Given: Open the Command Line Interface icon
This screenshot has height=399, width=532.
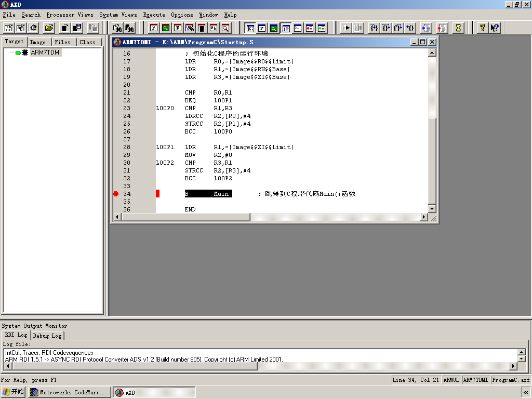Looking at the screenshot, I should [298, 28].
